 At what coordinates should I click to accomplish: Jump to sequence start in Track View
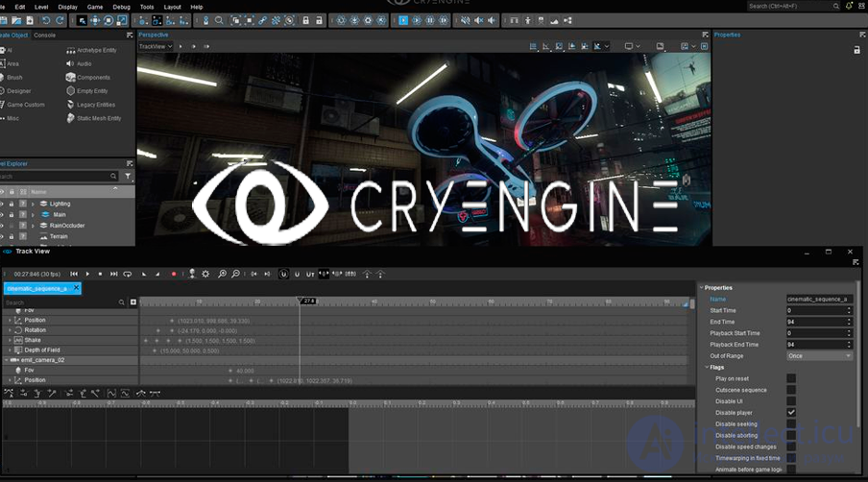coord(74,274)
